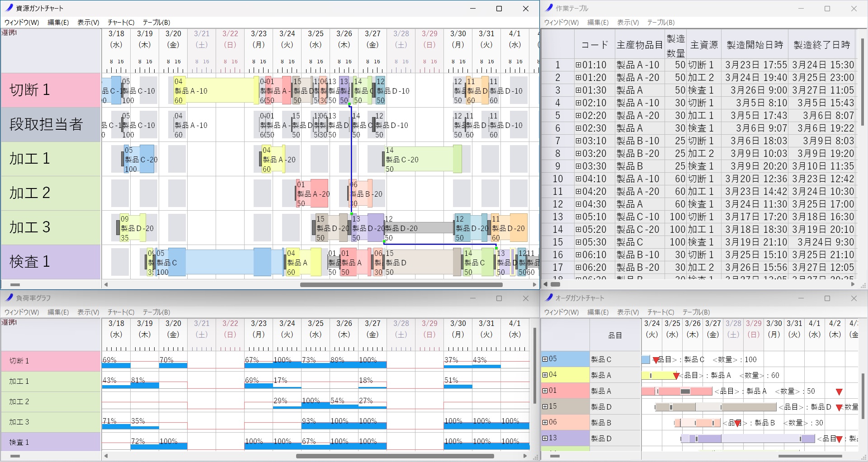The image size is (868, 462).
Task: Click 3/28 (土) date header in resource Gantt
Action: [401, 39]
